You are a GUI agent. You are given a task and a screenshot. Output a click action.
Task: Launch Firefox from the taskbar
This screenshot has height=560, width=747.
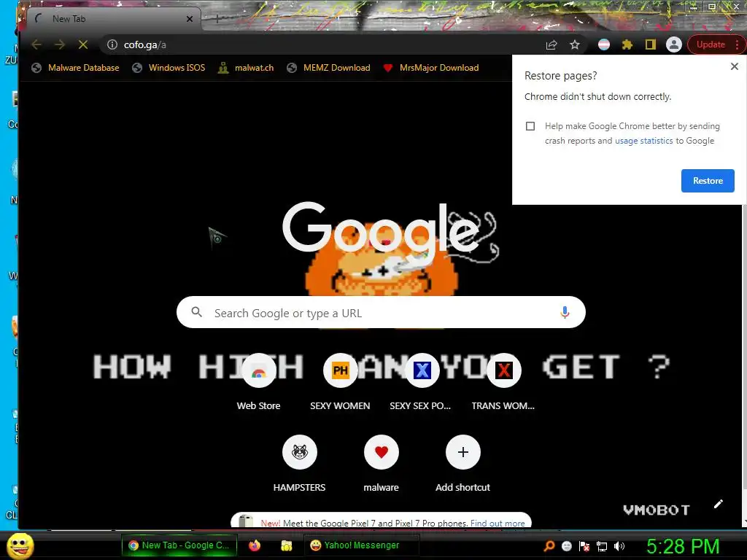pos(255,545)
